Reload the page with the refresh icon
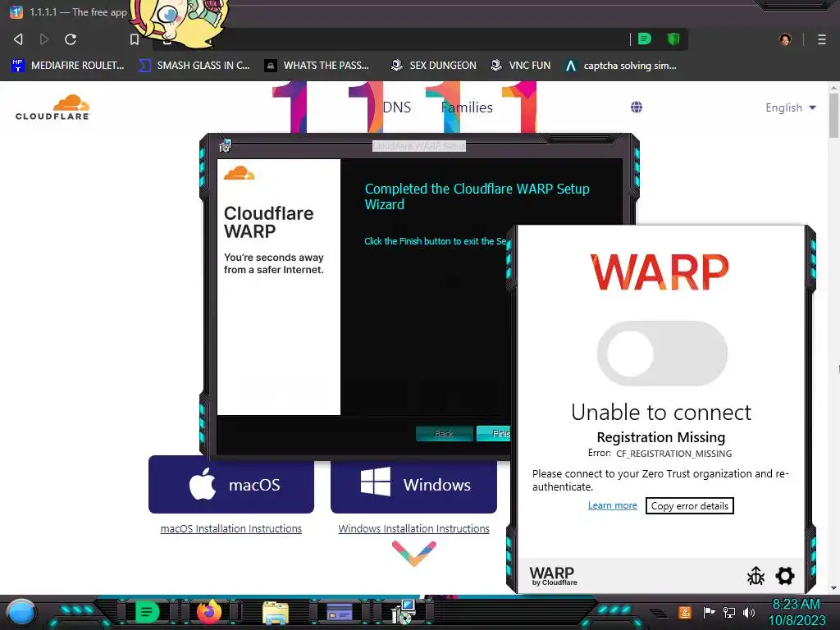 pos(71,39)
